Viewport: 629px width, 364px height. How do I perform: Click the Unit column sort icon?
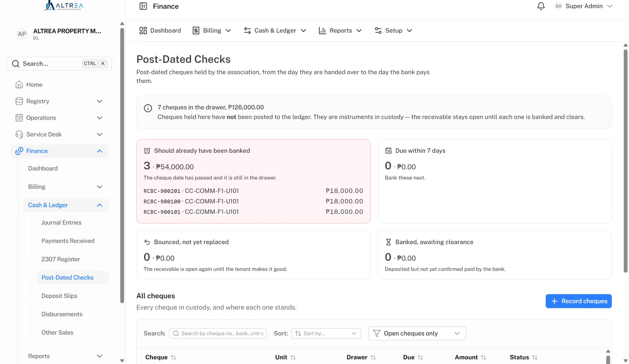pos(293,357)
